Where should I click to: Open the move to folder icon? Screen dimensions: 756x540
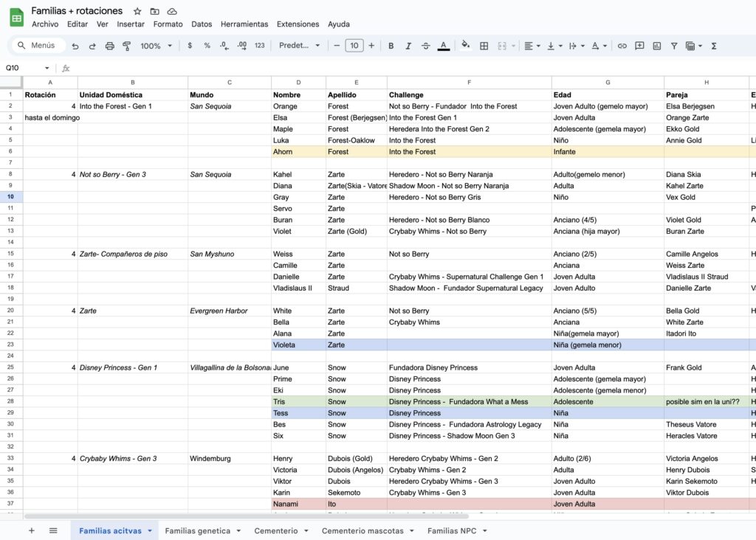[154, 11]
